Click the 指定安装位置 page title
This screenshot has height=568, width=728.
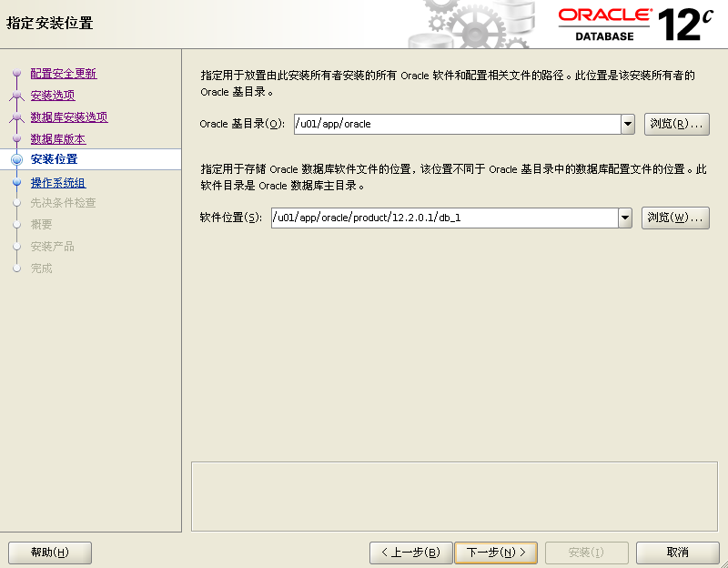tap(50, 23)
